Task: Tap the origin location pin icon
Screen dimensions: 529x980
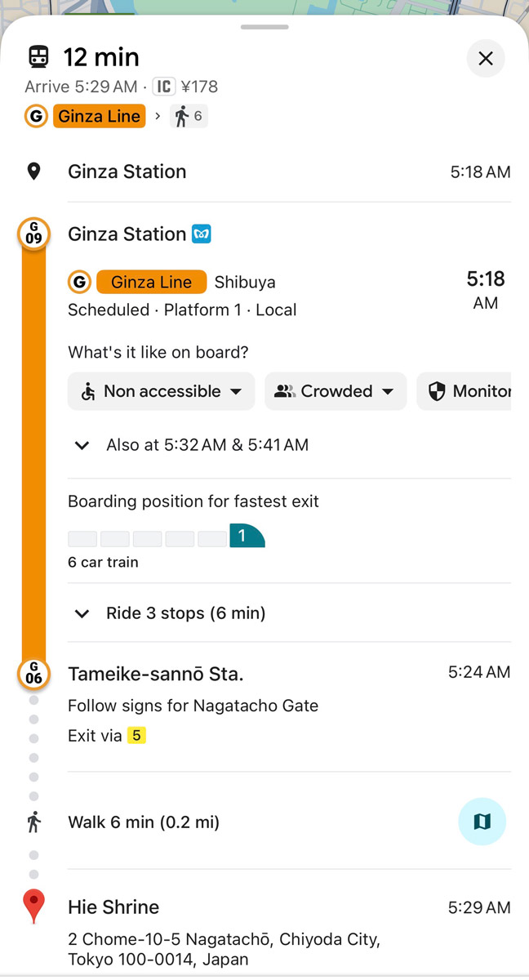Action: [x=33, y=171]
